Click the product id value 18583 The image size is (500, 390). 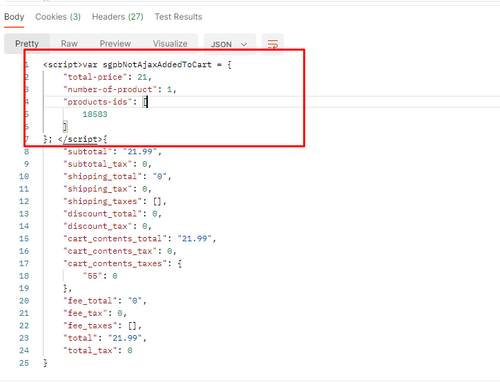95,114
